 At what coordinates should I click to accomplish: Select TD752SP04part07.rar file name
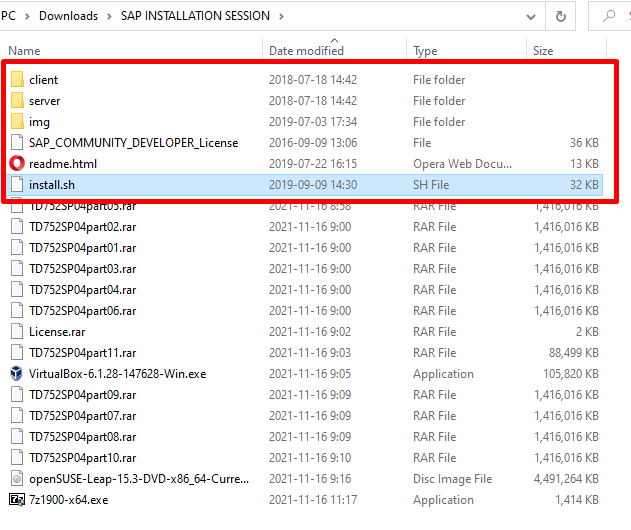[x=82, y=416]
